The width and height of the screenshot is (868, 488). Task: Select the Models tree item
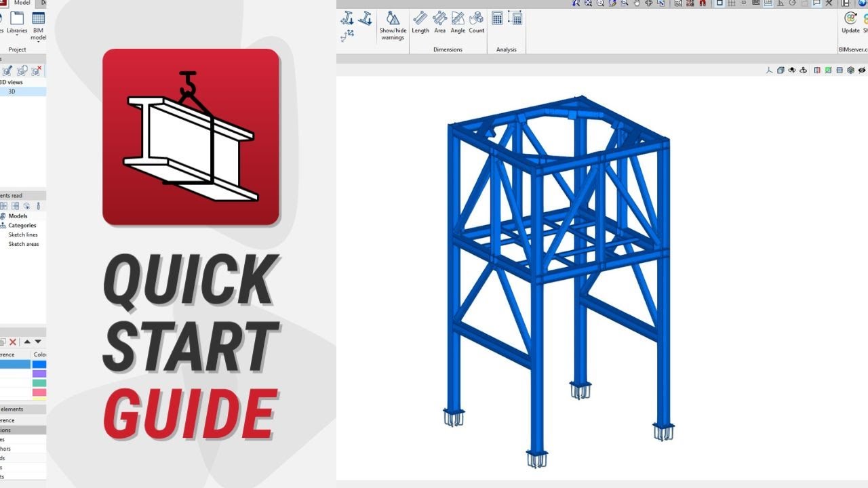point(18,216)
